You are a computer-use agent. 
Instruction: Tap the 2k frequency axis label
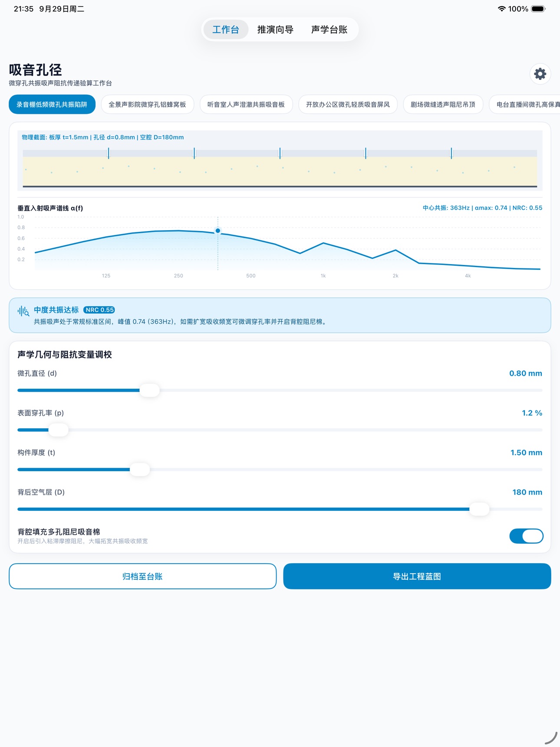395,276
